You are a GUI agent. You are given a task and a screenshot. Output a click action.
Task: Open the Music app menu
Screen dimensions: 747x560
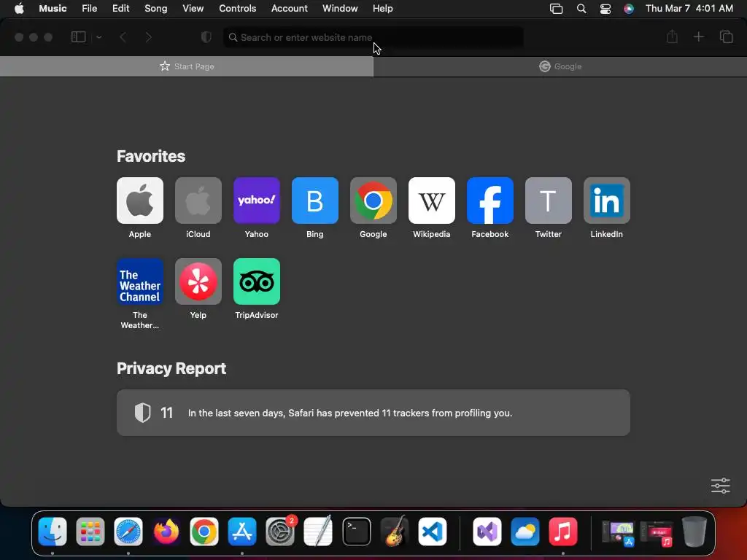(53, 8)
